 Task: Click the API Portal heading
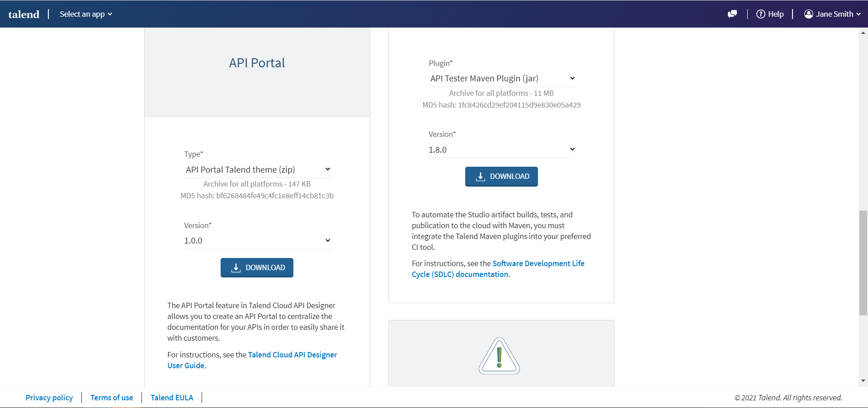[257, 63]
